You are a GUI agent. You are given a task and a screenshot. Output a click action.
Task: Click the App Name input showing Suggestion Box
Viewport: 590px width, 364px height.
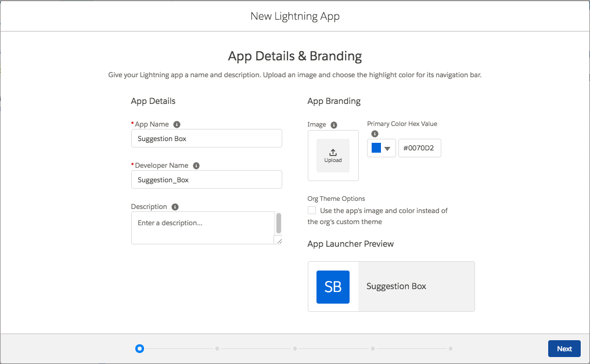(x=206, y=138)
